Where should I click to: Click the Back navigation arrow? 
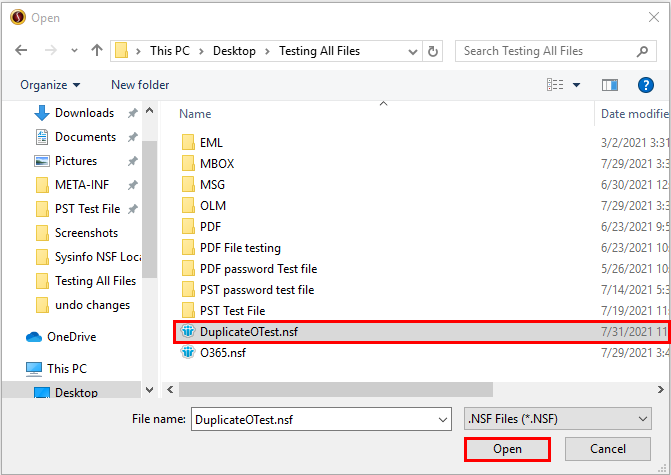click(21, 51)
